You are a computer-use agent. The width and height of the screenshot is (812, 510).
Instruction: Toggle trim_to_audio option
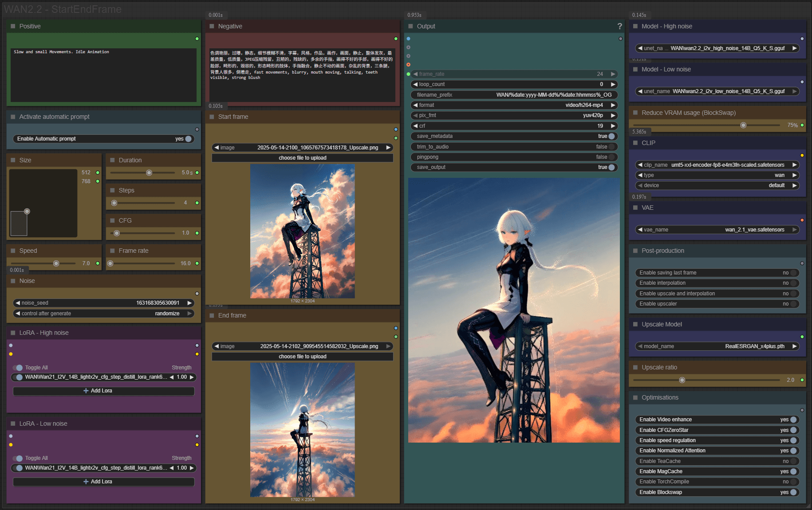coord(514,147)
